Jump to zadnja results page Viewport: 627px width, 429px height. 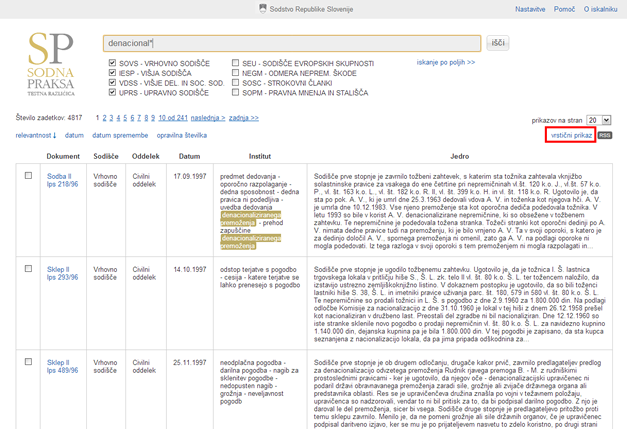(x=244, y=118)
